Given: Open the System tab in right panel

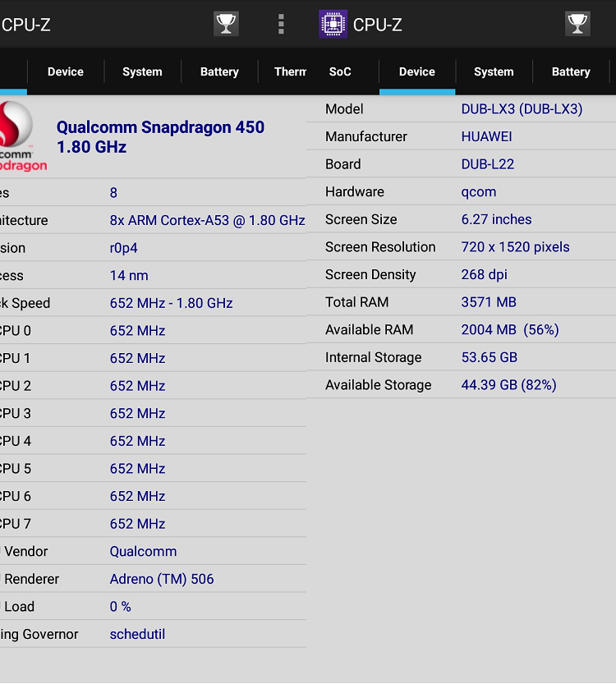Looking at the screenshot, I should click(x=494, y=72).
